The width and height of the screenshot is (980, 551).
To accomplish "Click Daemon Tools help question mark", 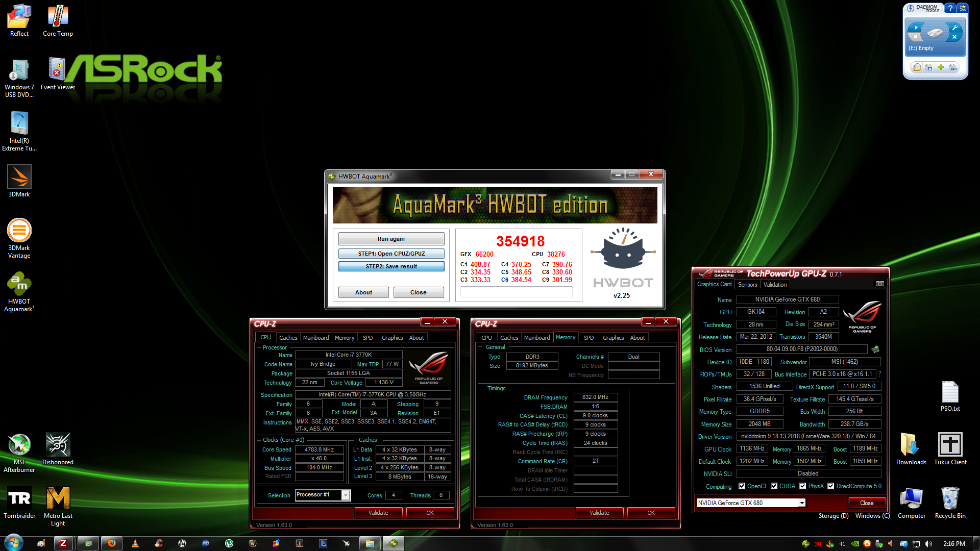I will (950, 8).
